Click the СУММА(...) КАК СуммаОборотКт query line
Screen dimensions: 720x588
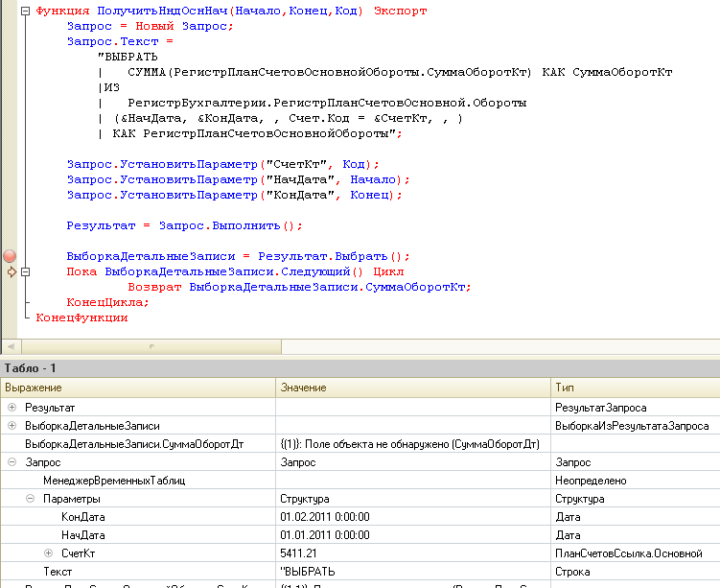point(400,72)
